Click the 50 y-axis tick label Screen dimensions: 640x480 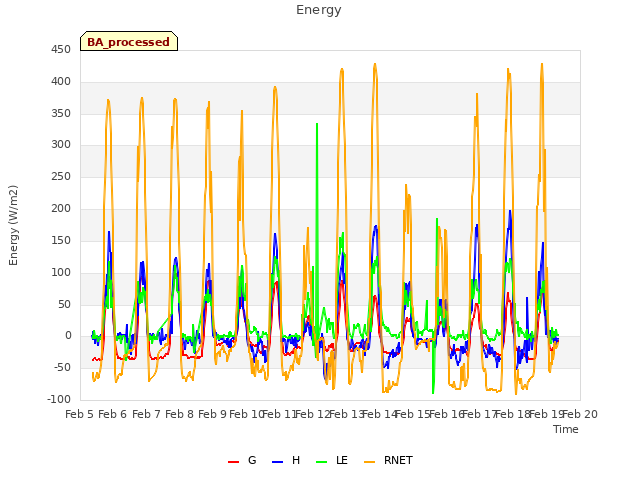(x=64, y=304)
